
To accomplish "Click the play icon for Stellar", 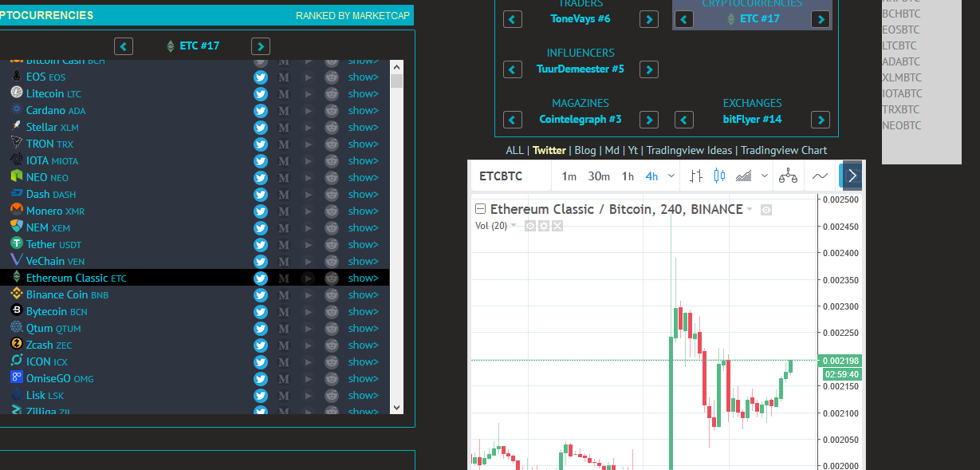I will 308,127.
